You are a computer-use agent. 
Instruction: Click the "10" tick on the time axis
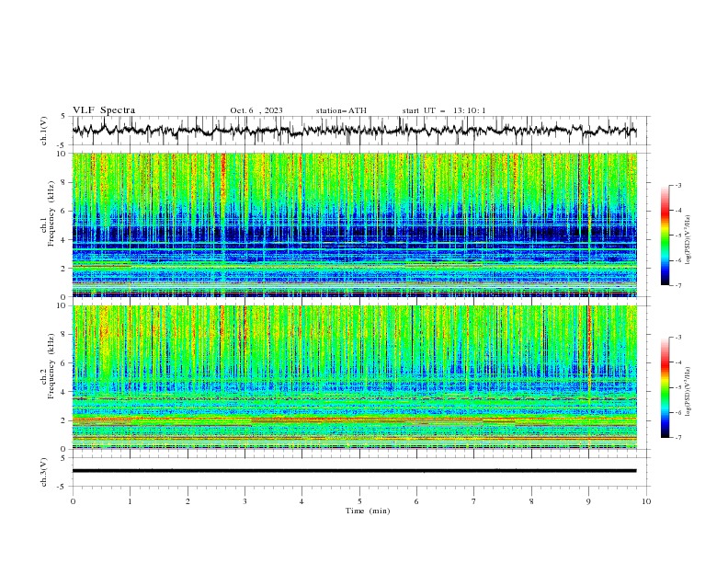[646, 501]
